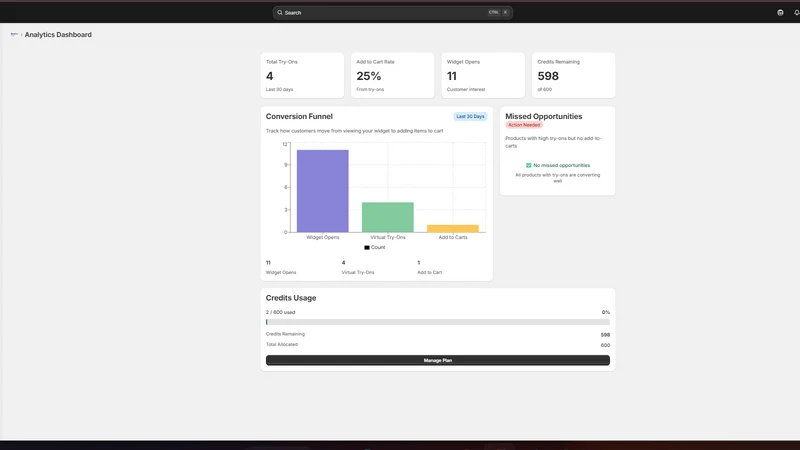
Task: Click the Missed Opportunities heading
Action: click(543, 116)
